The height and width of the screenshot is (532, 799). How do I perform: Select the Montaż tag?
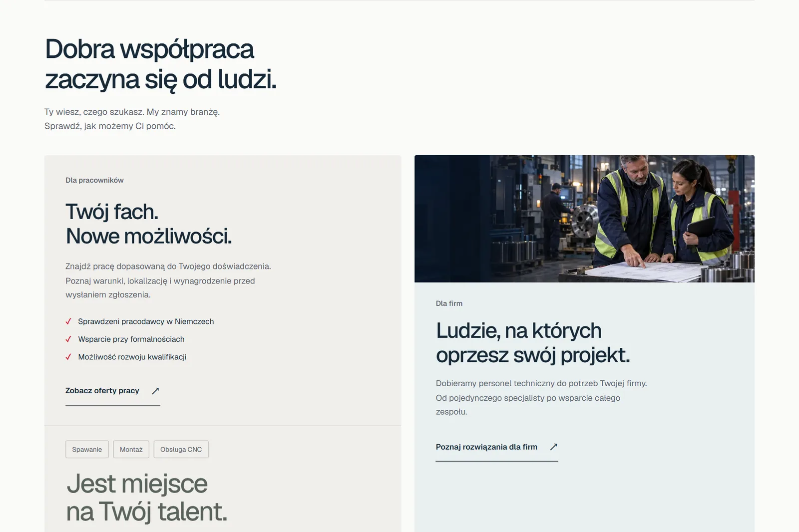(131, 449)
